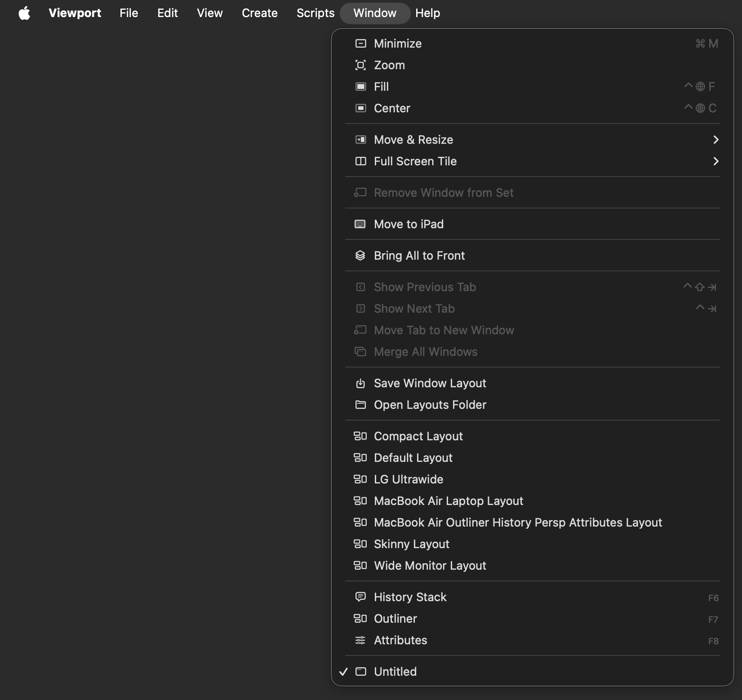This screenshot has width=742, height=700.
Task: Click the Minimize window icon
Action: [360, 44]
